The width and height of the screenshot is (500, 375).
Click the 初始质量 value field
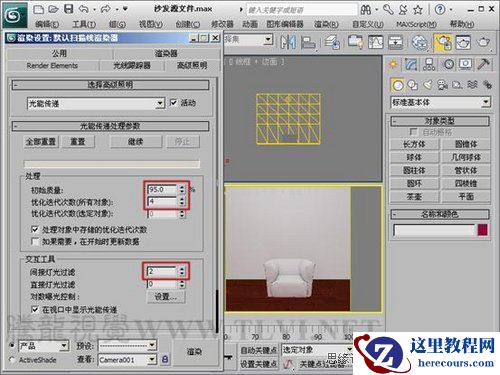tap(163, 190)
